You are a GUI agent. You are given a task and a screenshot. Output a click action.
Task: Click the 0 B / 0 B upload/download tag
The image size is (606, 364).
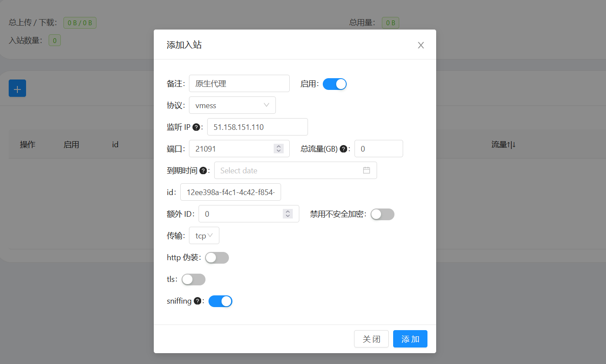[x=80, y=23]
